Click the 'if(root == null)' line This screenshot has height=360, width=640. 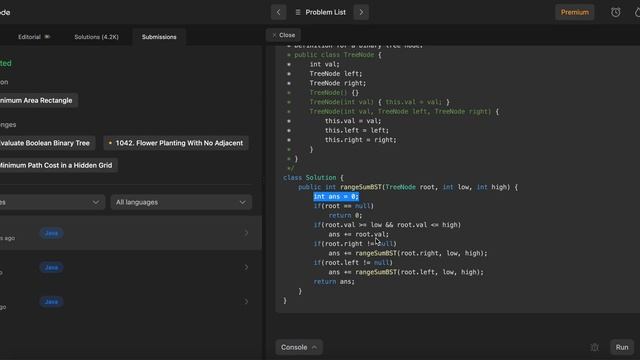click(x=344, y=206)
